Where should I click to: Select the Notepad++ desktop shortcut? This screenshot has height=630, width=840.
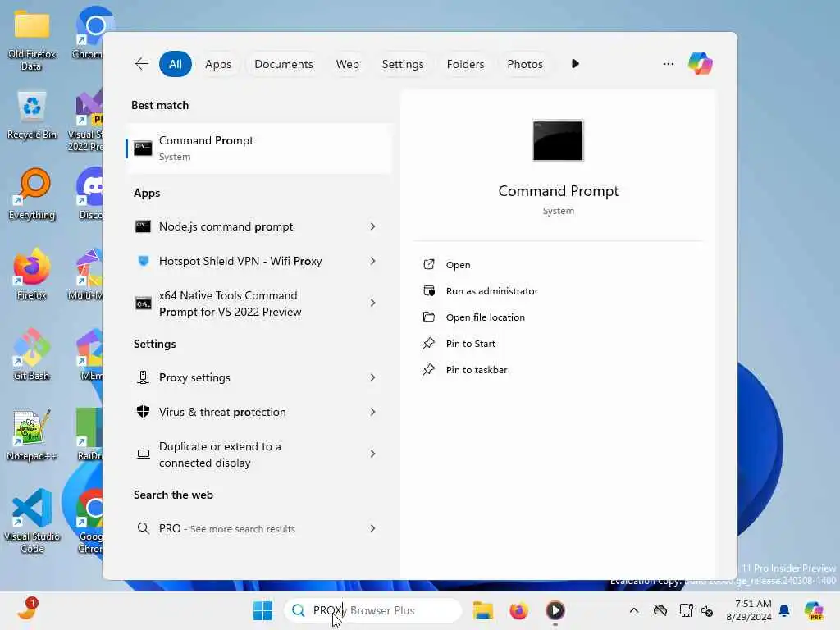click(32, 435)
